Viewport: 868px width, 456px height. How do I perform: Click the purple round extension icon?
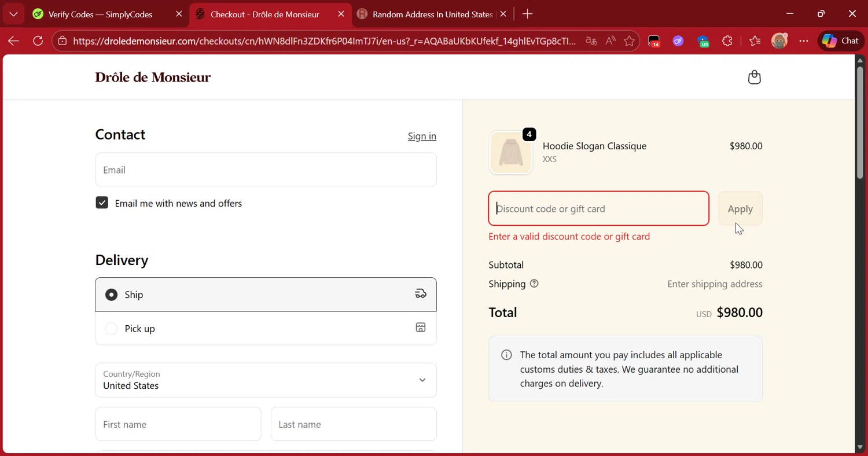coord(678,41)
